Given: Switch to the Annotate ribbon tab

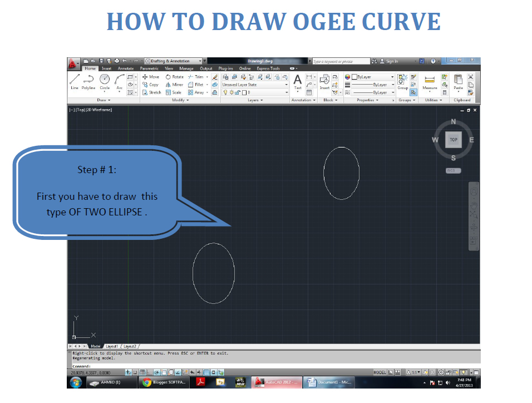Looking at the screenshot, I should point(126,68).
